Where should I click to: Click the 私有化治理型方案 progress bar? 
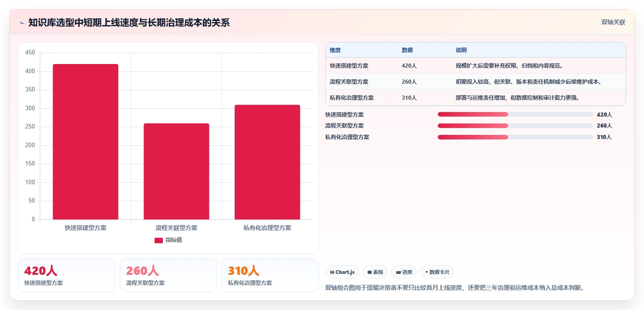coord(515,137)
